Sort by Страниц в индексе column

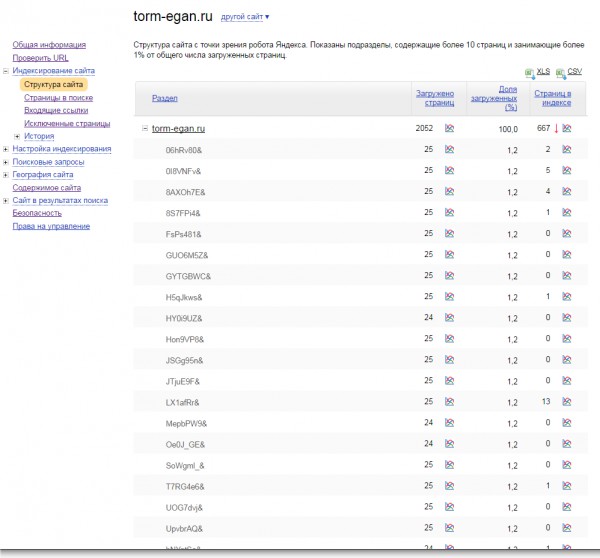tap(553, 98)
